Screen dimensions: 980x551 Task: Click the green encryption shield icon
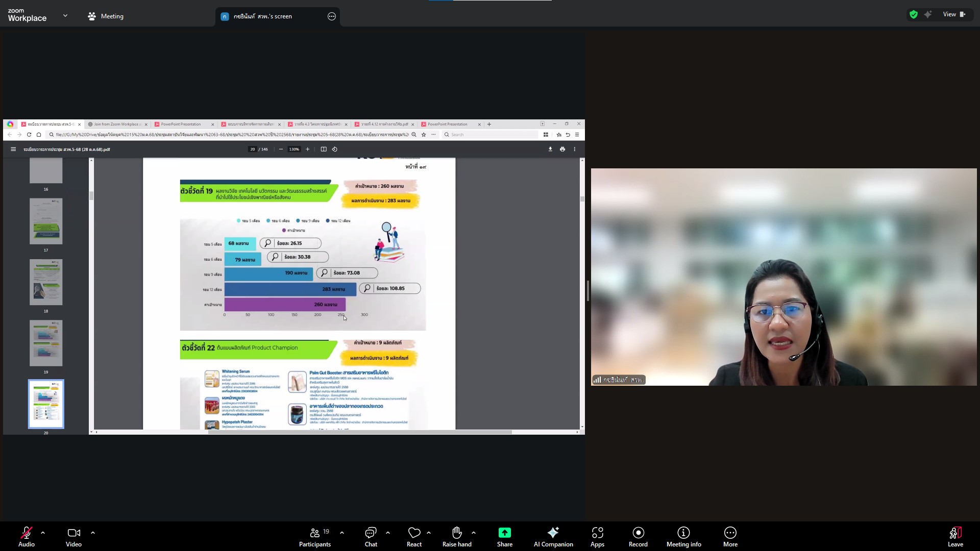tap(914, 15)
